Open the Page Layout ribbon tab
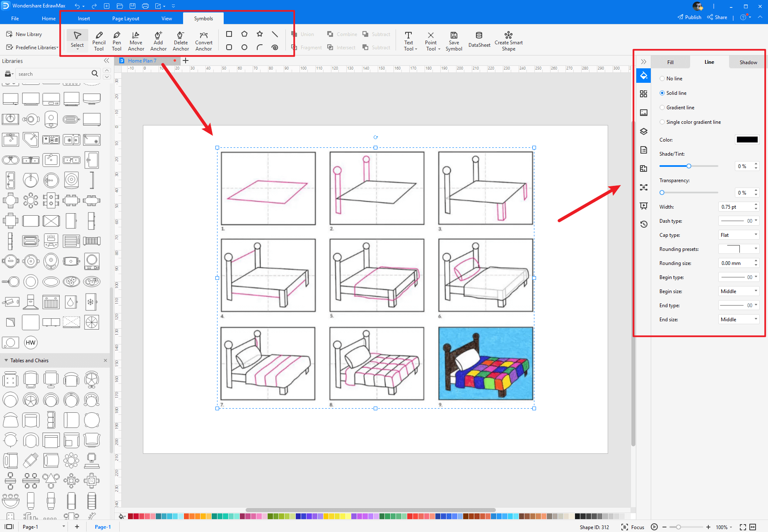Viewport: 768px width, 532px height. [126, 19]
